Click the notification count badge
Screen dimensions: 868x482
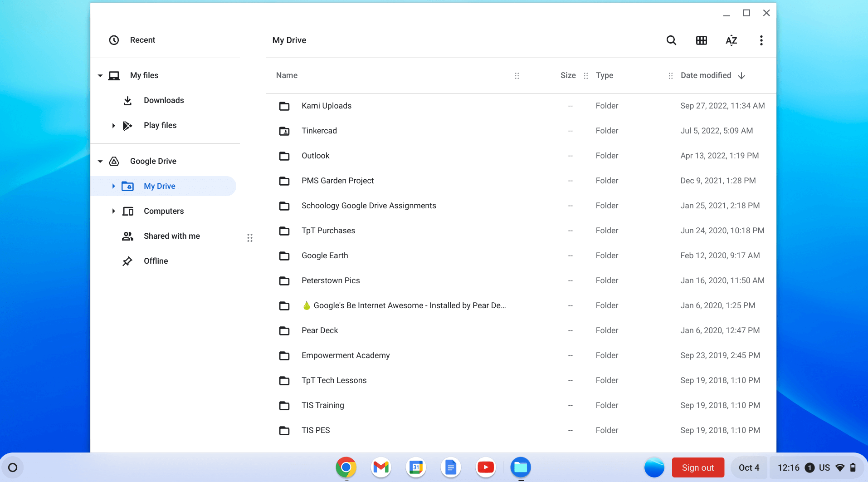809,467
